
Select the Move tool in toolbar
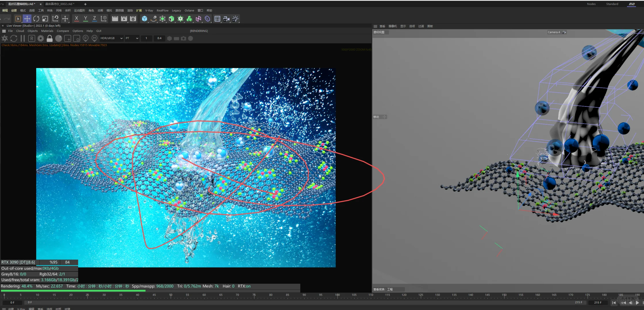(27, 19)
